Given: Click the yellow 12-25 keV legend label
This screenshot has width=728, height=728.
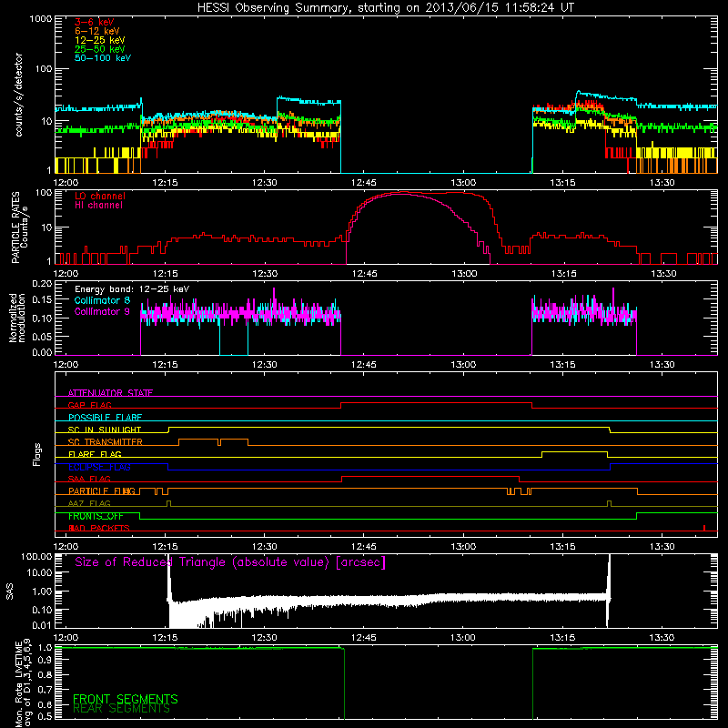Looking at the screenshot, I should (100, 40).
